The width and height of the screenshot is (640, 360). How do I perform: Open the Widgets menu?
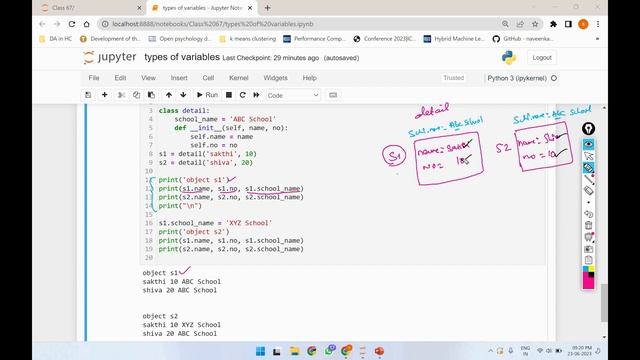click(276, 78)
